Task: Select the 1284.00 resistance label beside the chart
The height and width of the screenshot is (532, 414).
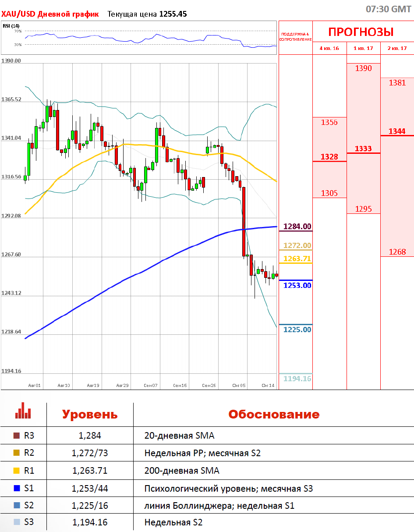Action: pos(297,227)
